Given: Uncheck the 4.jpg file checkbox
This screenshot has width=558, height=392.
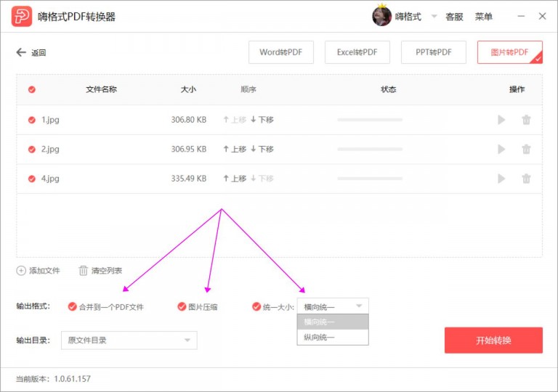Looking at the screenshot, I should tap(32, 179).
